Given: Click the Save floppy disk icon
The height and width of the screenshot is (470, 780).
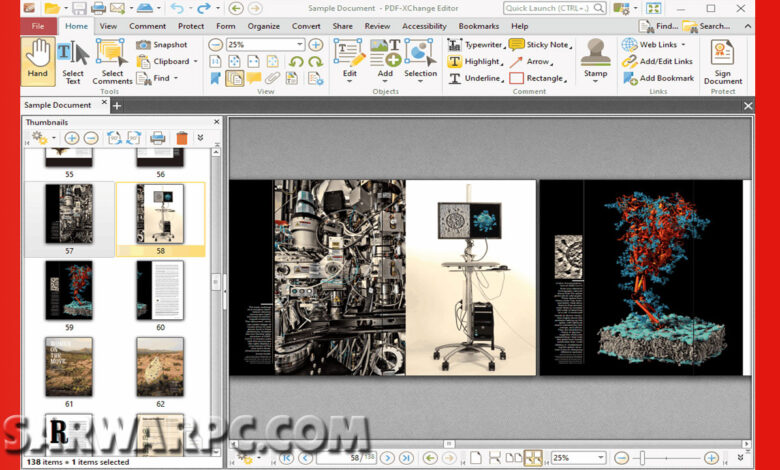Looking at the screenshot, I should click(79, 8).
